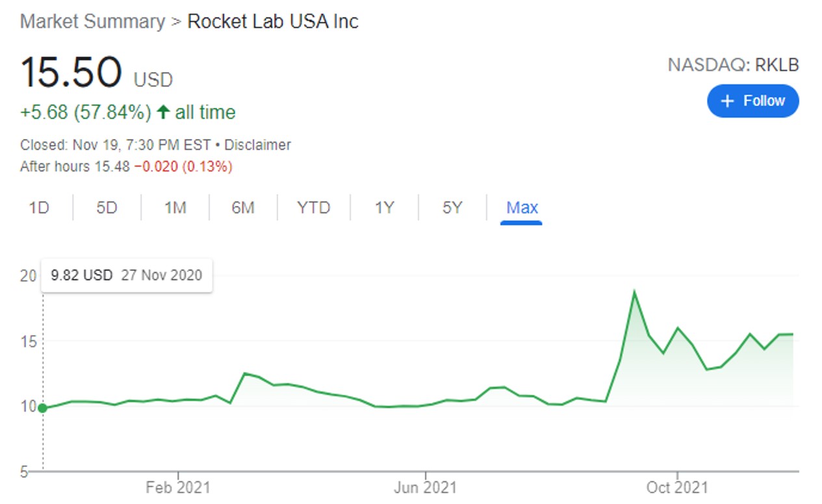
Task: Click the NASDAQ: RKLB ticker label
Action: (x=733, y=65)
